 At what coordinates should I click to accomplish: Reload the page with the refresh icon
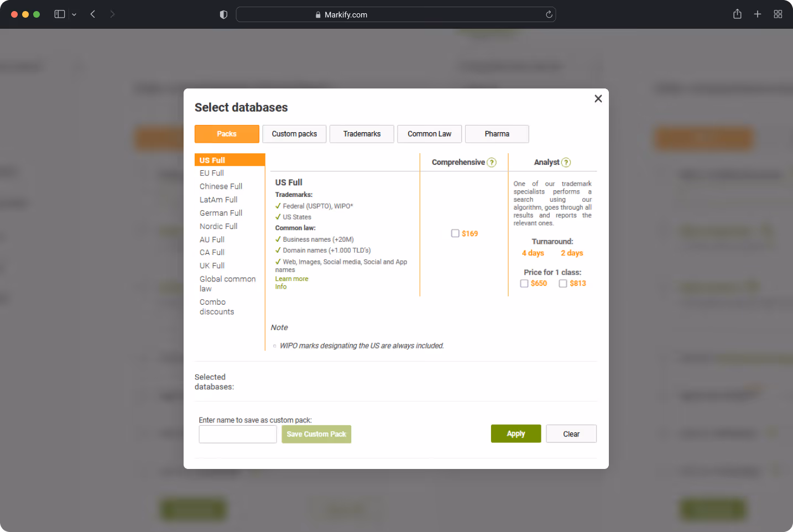pos(549,14)
